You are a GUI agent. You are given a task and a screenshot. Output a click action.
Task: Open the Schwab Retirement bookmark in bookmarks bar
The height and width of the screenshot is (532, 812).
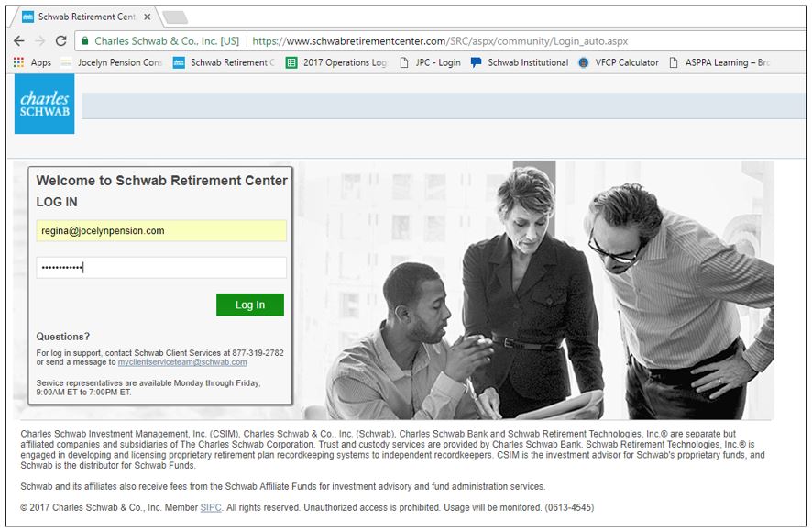pos(224,62)
